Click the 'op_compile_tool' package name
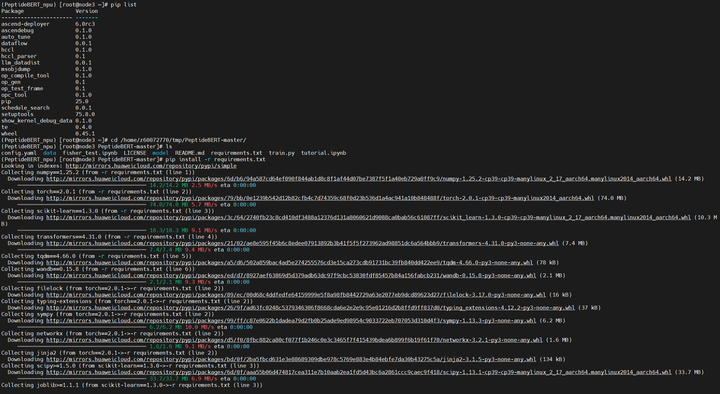 25,75
